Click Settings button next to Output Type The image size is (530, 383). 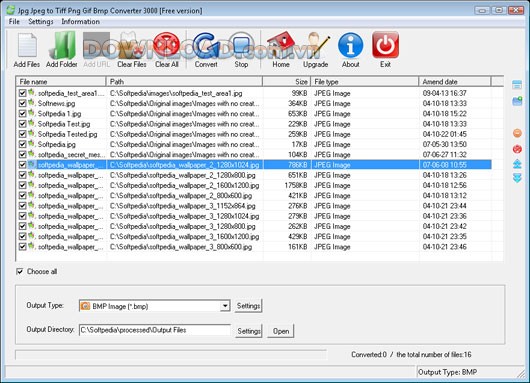248,306
